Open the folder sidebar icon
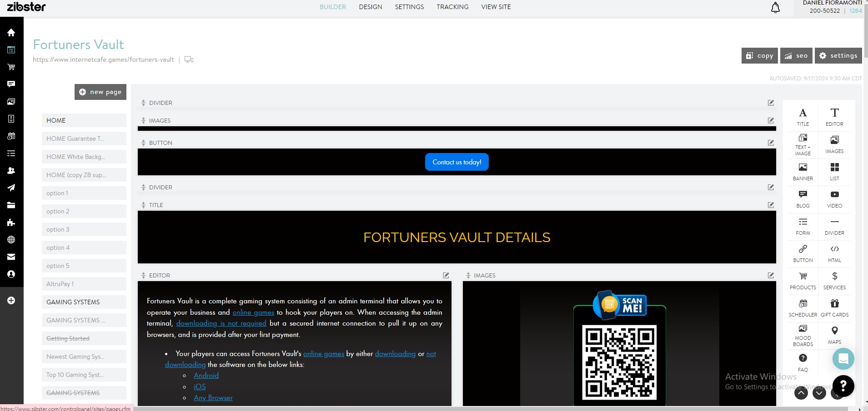868x411 pixels. click(11, 205)
